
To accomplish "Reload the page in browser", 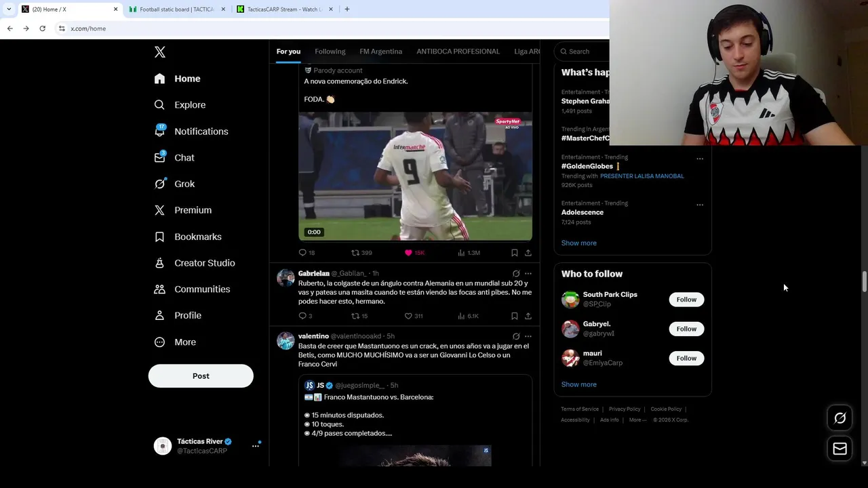I will point(42,28).
